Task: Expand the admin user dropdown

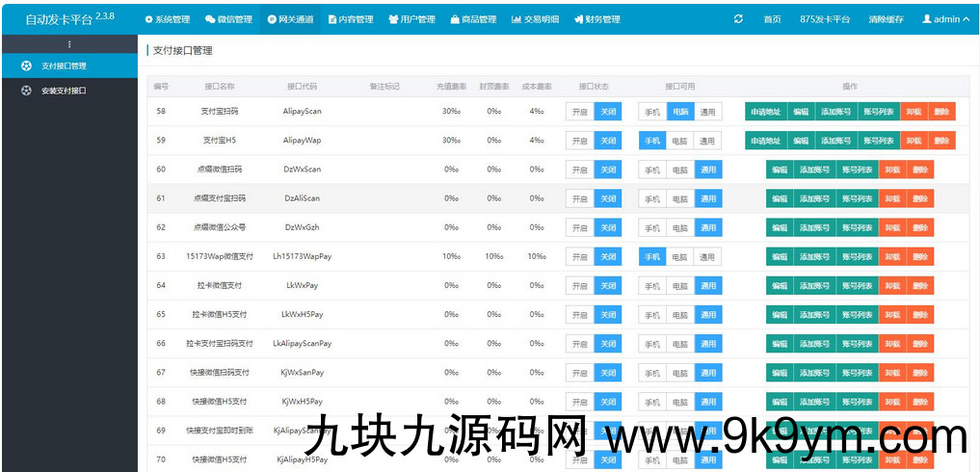Action: click(945, 19)
